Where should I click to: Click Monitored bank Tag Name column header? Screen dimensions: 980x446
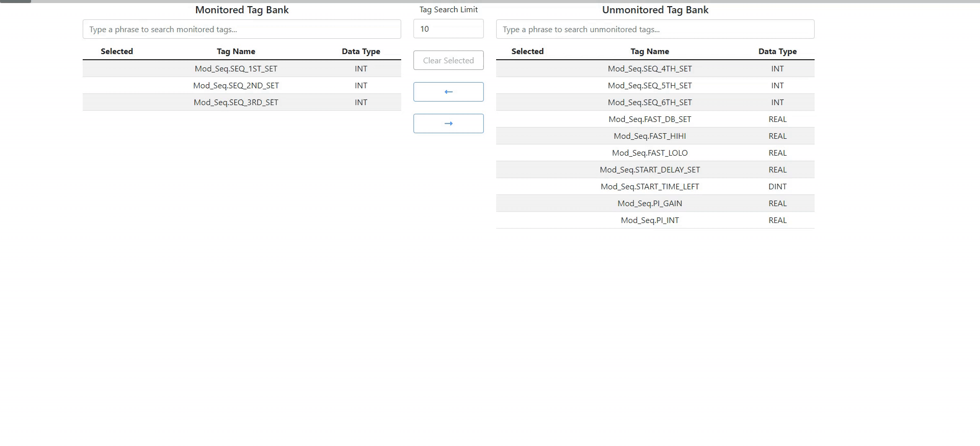tap(236, 51)
